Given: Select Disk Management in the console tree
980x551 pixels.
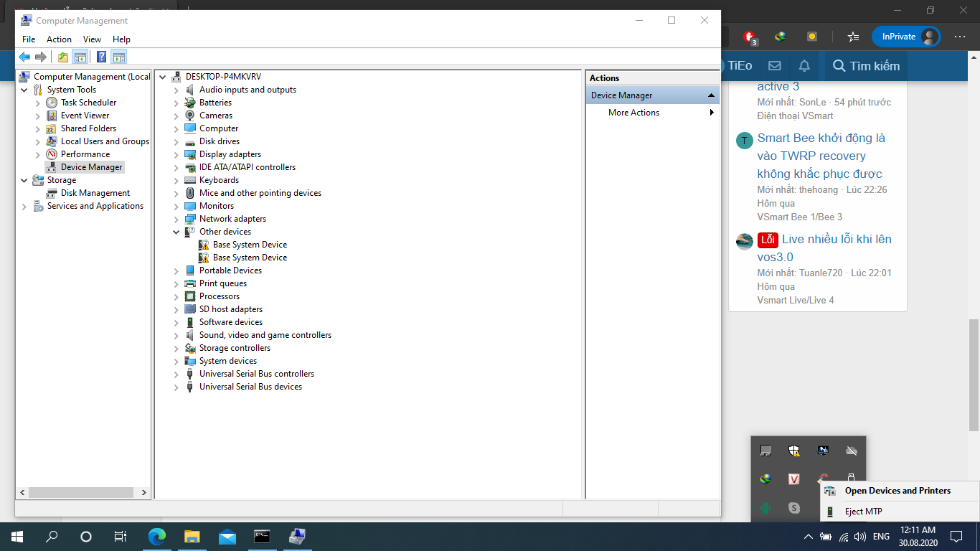Looking at the screenshot, I should pyautogui.click(x=95, y=193).
